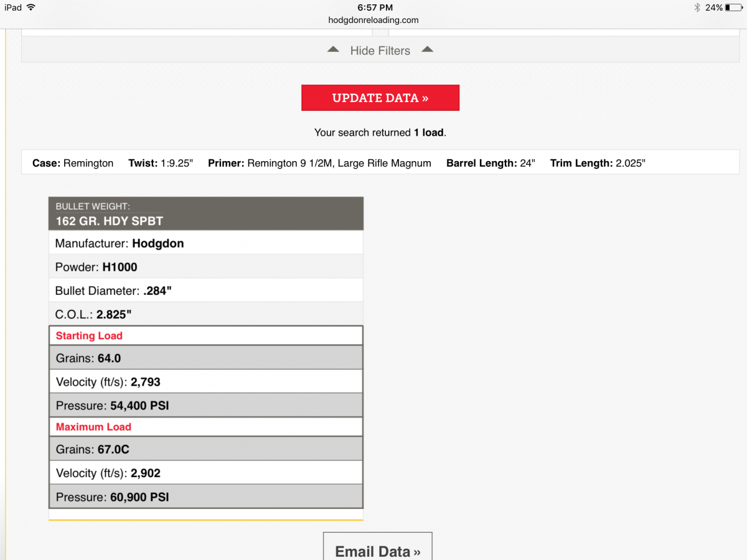This screenshot has height=560, width=747.
Task: Select the 67.0C maximum grains row
Action: pos(205,449)
